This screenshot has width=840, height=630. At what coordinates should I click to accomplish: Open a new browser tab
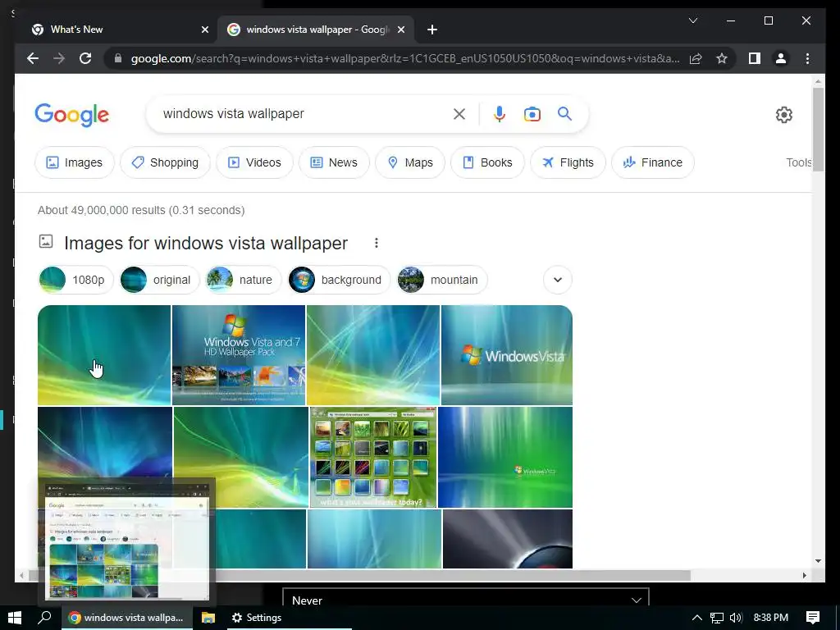coord(432,30)
